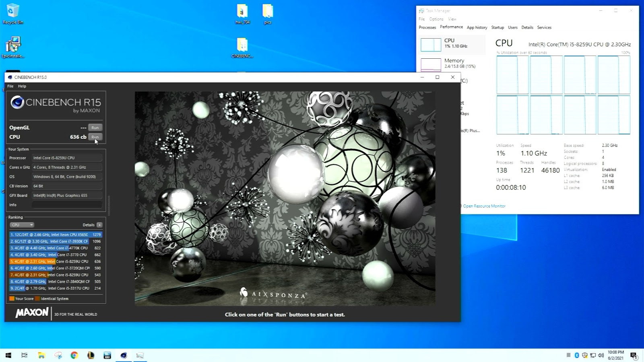
Task: Click the OS field showing Windows 8, 64 Bit
Action: (67, 177)
